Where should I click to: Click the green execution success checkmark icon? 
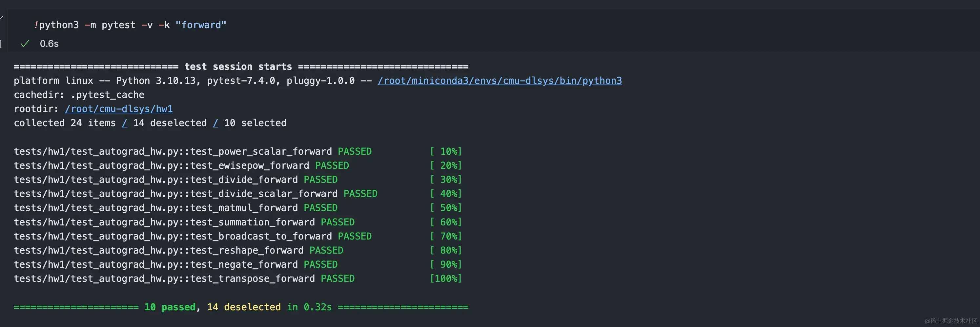click(x=25, y=44)
